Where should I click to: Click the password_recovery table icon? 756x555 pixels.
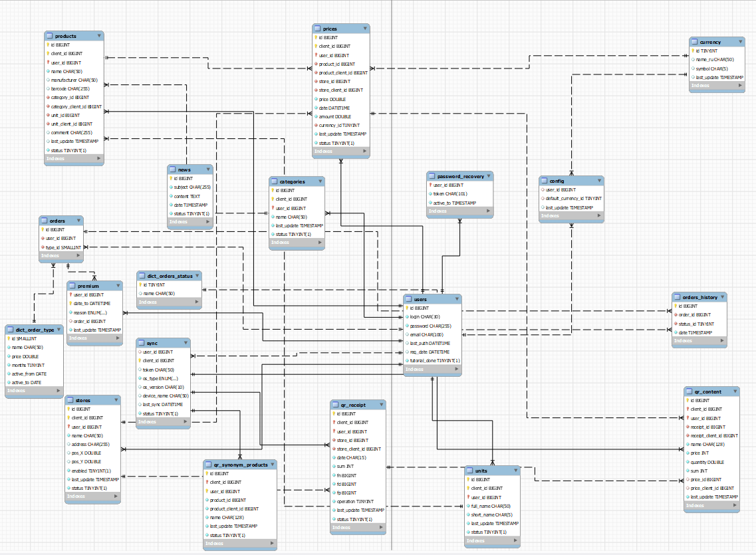(432, 176)
